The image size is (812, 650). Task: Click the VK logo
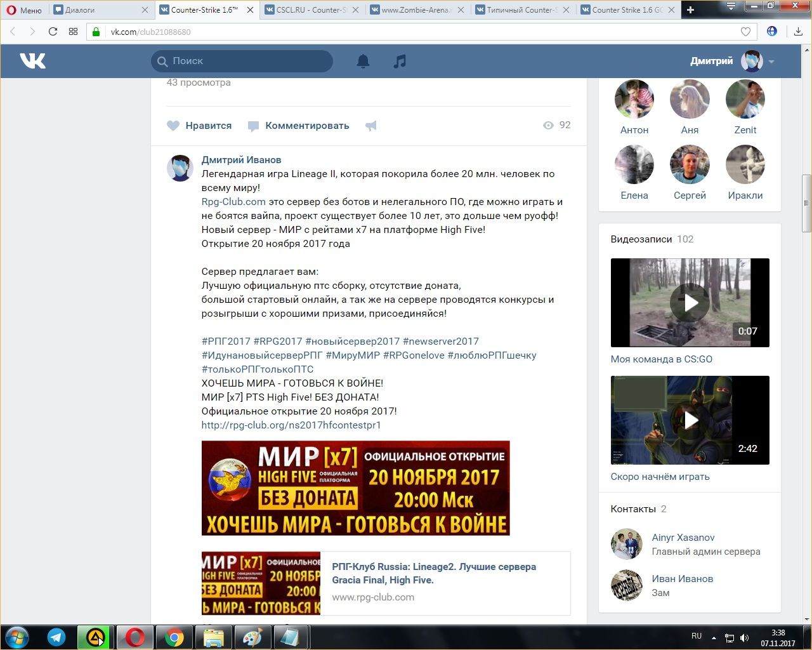coord(32,61)
